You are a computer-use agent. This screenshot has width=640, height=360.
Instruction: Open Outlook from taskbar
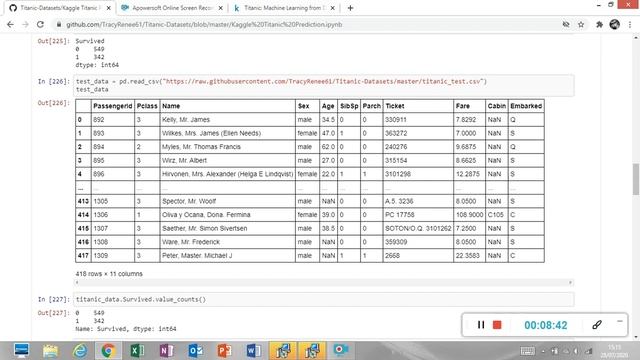click(x=196, y=351)
